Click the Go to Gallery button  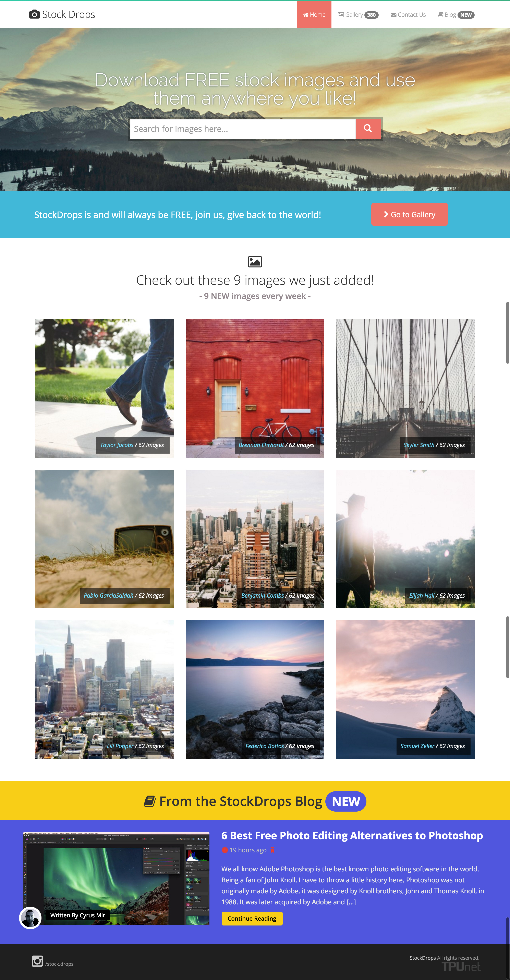pyautogui.click(x=409, y=215)
